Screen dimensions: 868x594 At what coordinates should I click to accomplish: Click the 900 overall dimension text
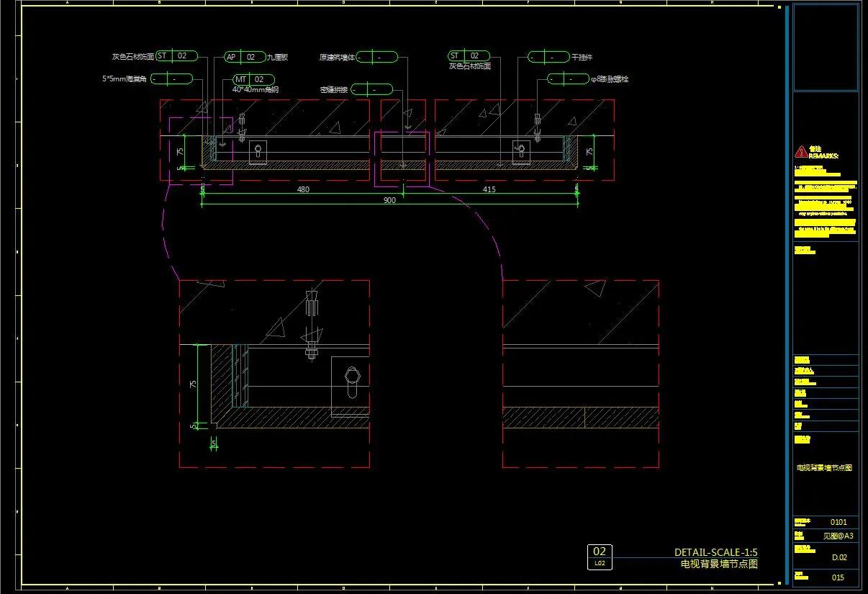389,200
